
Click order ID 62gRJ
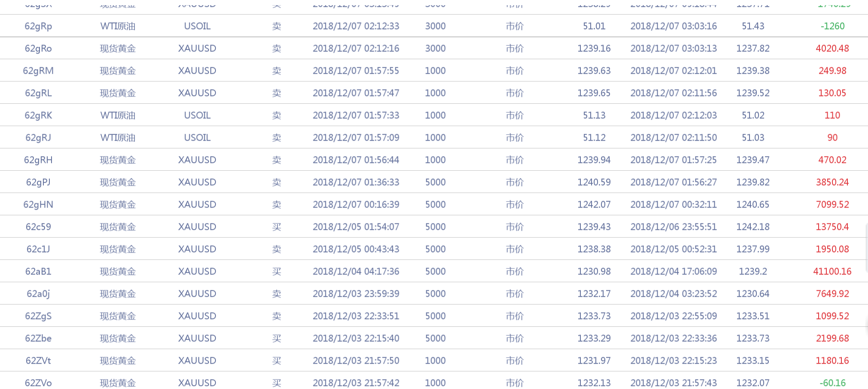tap(38, 138)
